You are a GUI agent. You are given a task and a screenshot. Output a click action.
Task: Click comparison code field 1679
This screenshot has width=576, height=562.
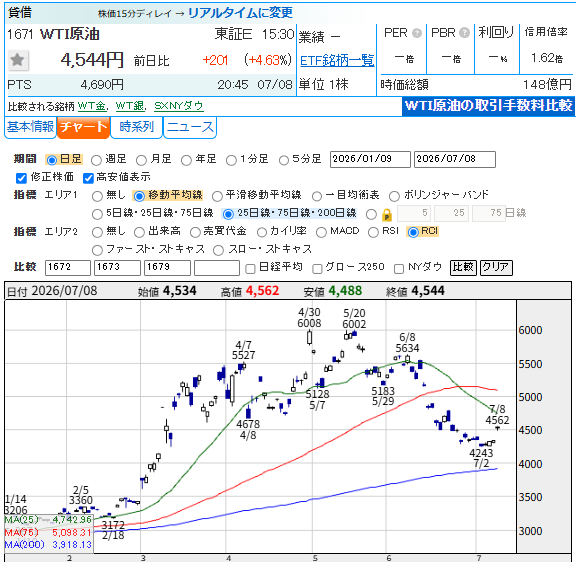(x=168, y=268)
